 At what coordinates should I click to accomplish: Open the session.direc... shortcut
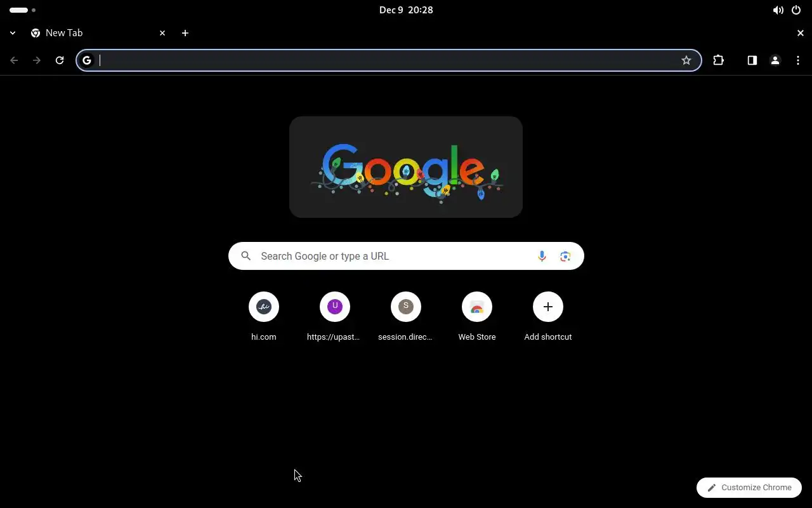[406, 316]
